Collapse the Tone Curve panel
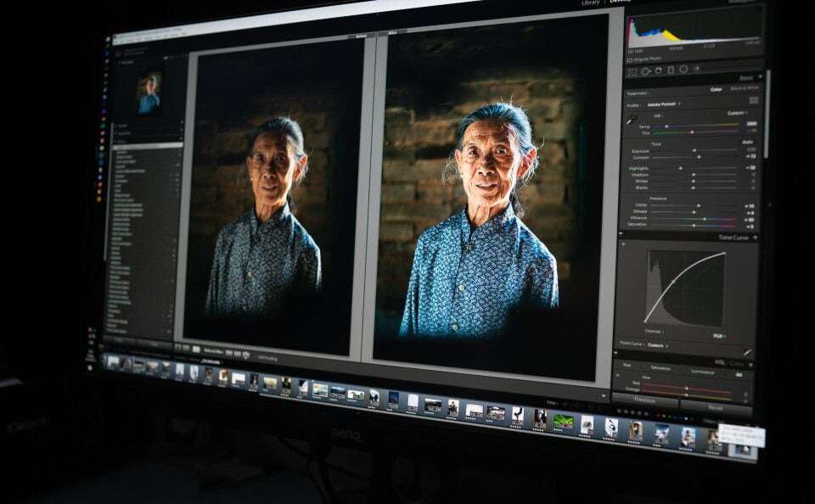Viewport: 815px width, 504px height. (x=755, y=238)
